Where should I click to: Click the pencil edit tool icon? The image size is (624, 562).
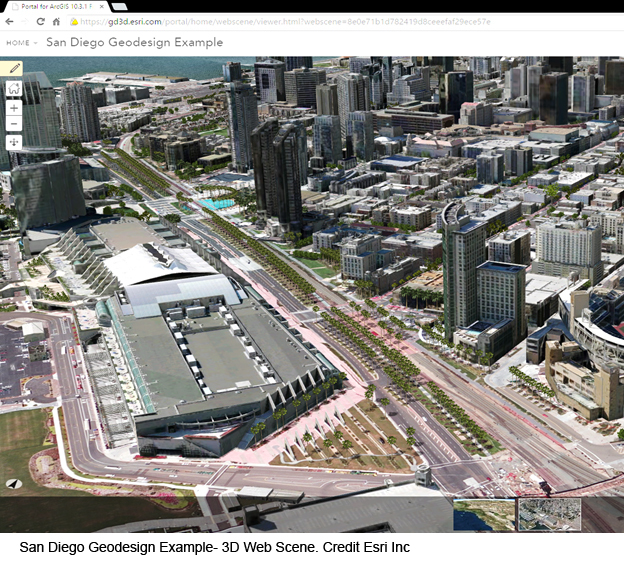tap(13, 69)
